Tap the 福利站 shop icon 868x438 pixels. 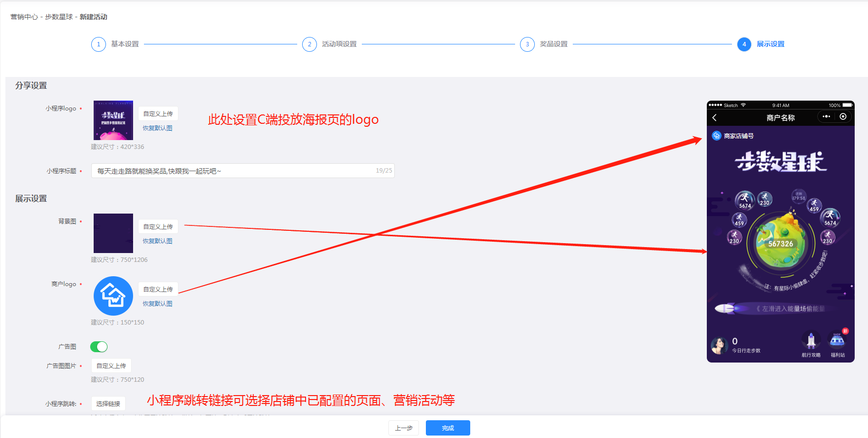837,341
